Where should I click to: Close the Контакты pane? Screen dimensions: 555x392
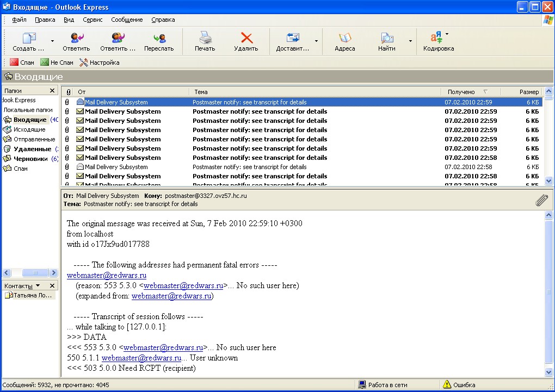coord(52,285)
